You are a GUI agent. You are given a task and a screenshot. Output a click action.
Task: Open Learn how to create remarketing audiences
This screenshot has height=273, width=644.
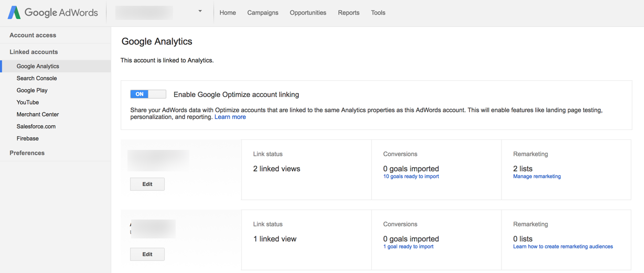point(563,247)
